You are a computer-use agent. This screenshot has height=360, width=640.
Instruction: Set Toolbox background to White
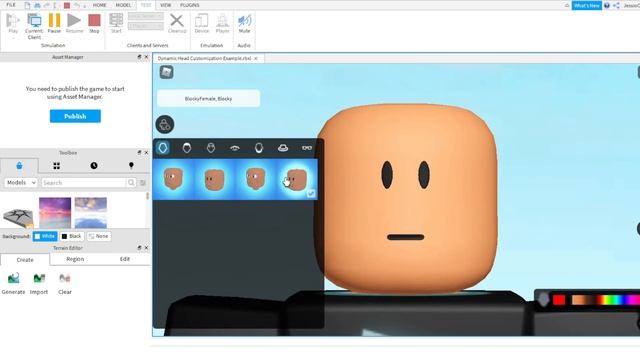pos(45,236)
